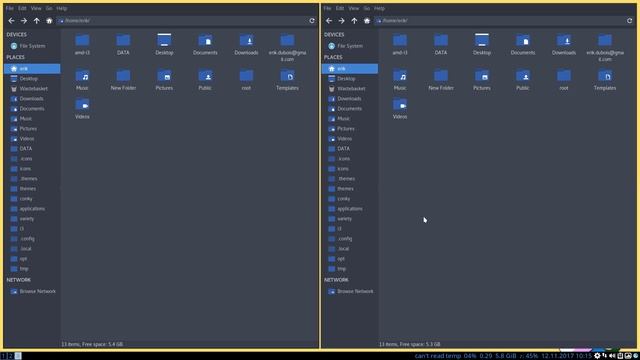Open Pictures place in right window sidebar
The width and height of the screenshot is (640, 360).
[349, 129]
